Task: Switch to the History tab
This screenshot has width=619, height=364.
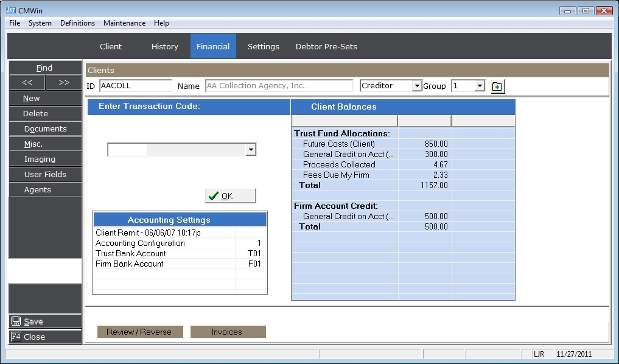Action: pos(164,46)
